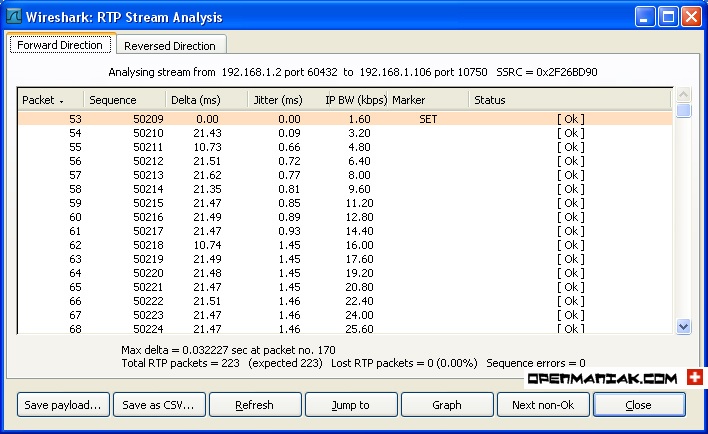Sort by the Sequence column header
708x434 pixels.
click(123, 100)
